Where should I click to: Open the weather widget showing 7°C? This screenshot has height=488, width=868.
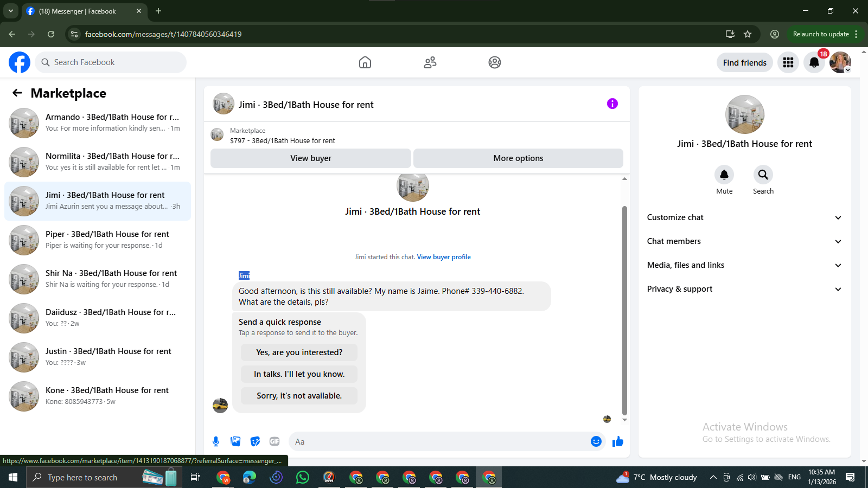(656, 477)
